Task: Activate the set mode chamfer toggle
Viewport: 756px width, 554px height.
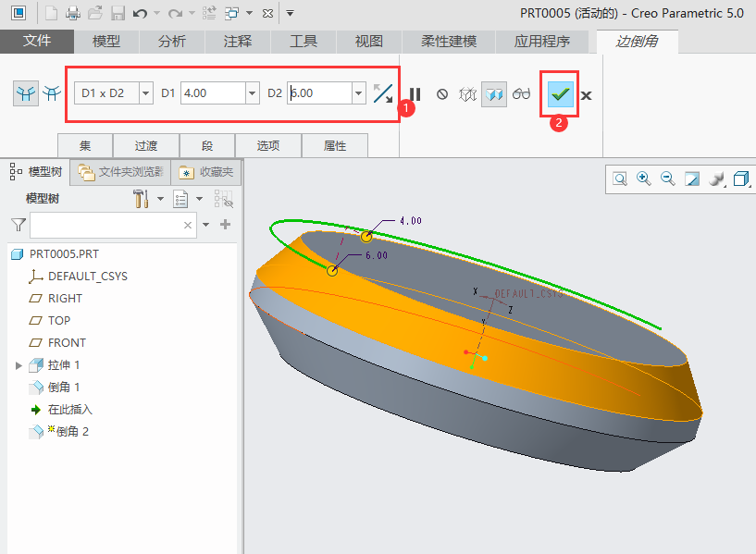Action: pyautogui.click(x=25, y=92)
